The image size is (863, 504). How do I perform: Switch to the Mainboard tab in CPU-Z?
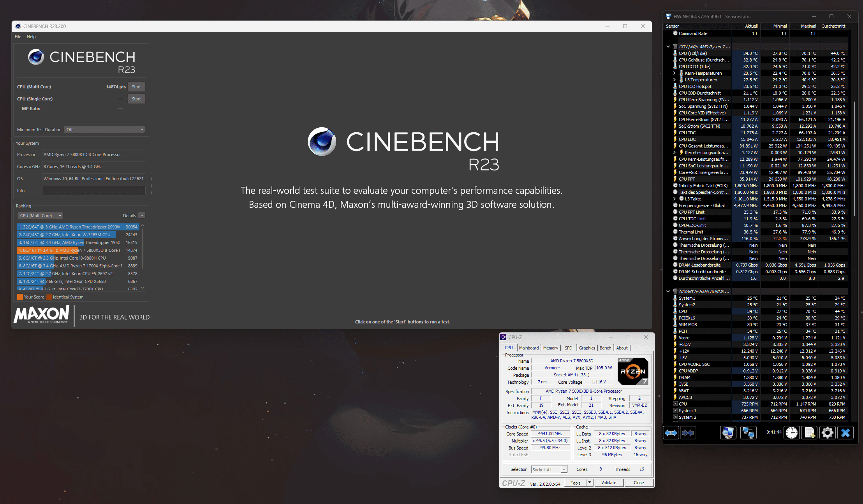[x=529, y=348]
